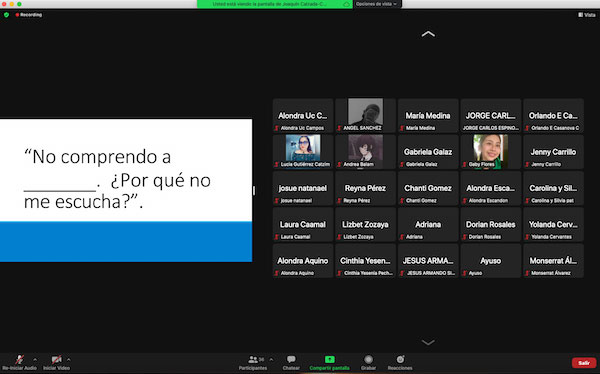Click the shared slide "No comprendo a" text
The width and height of the screenshot is (600, 374).
pos(98,157)
